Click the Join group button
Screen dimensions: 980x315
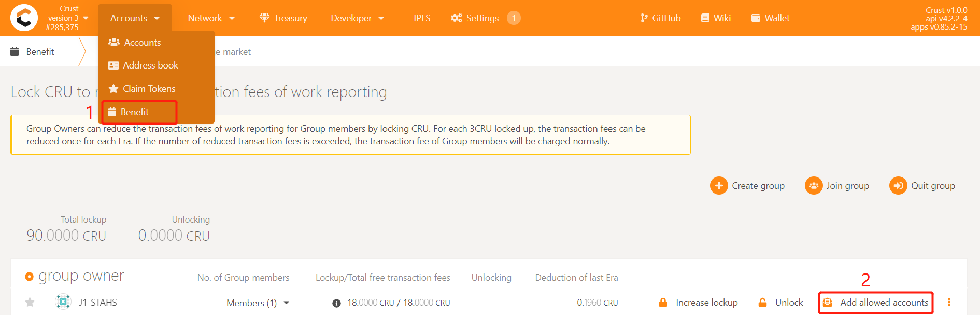837,186
